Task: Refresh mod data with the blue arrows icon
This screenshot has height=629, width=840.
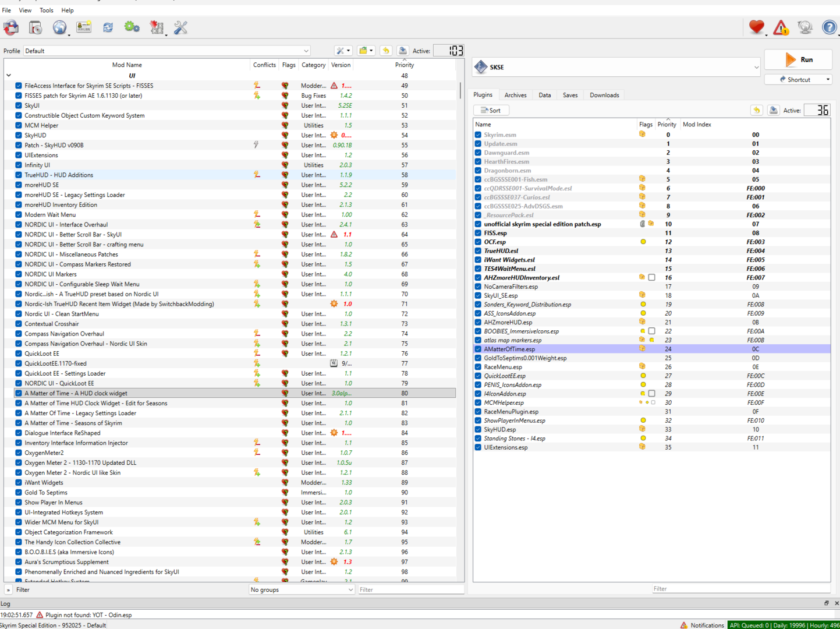Action: (x=108, y=27)
